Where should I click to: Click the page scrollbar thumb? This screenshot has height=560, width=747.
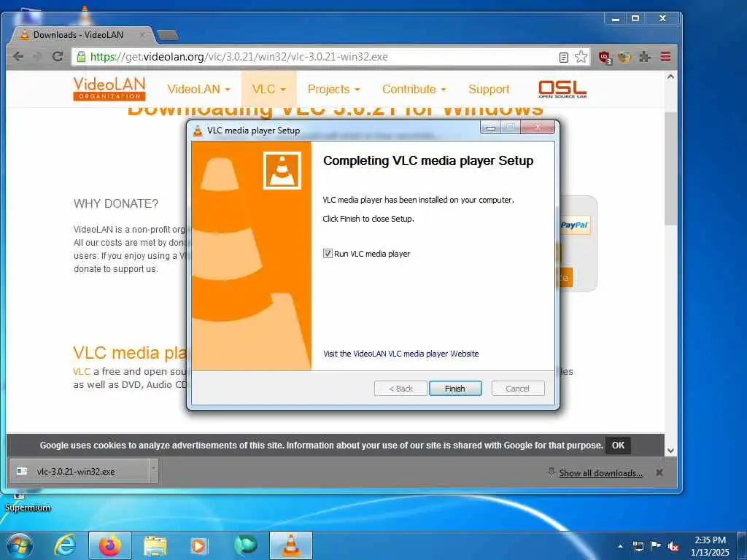(671, 168)
